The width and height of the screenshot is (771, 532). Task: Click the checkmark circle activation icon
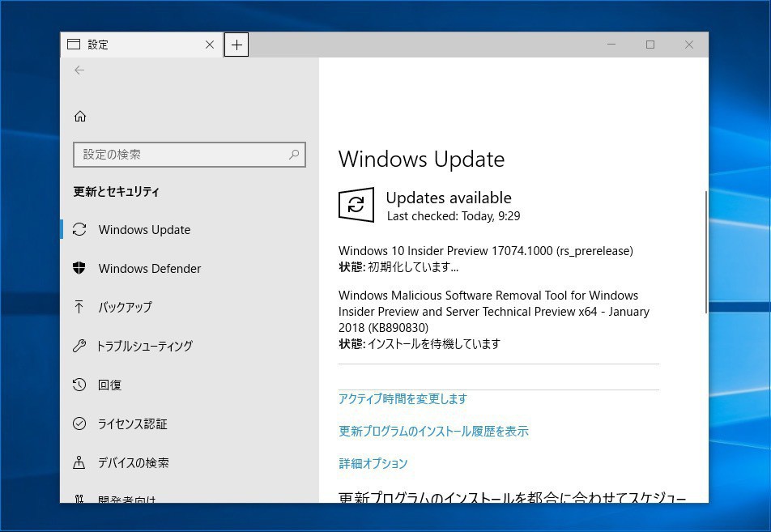[x=79, y=423]
